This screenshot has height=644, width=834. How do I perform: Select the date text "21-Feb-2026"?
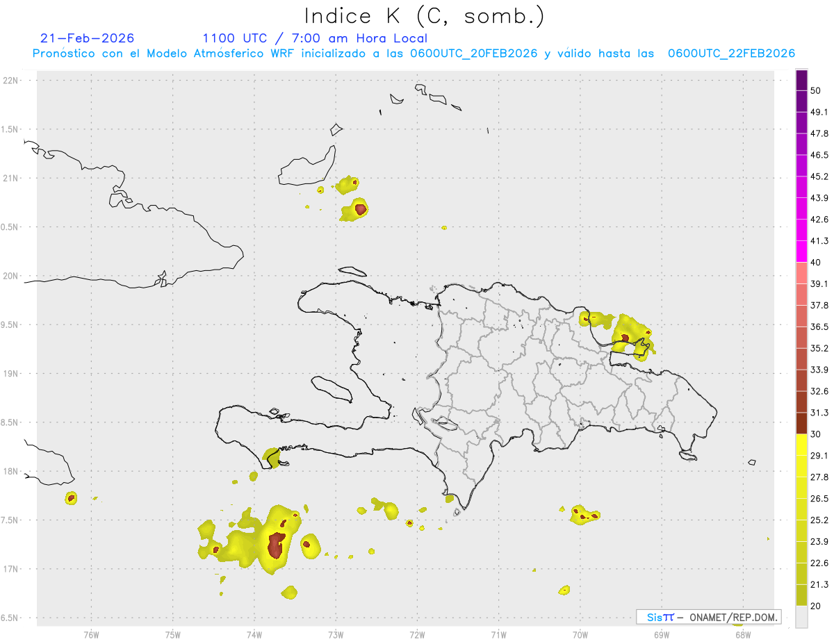(88, 38)
